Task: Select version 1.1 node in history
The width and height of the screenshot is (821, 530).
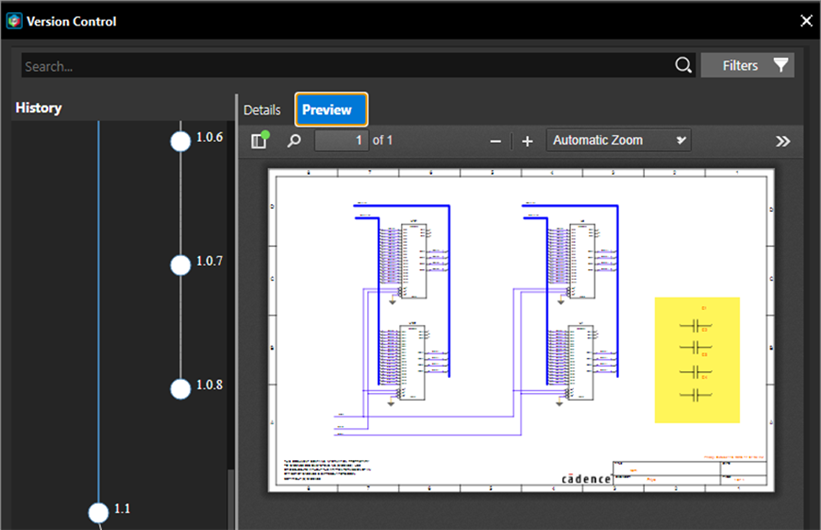Action: pyautogui.click(x=98, y=512)
